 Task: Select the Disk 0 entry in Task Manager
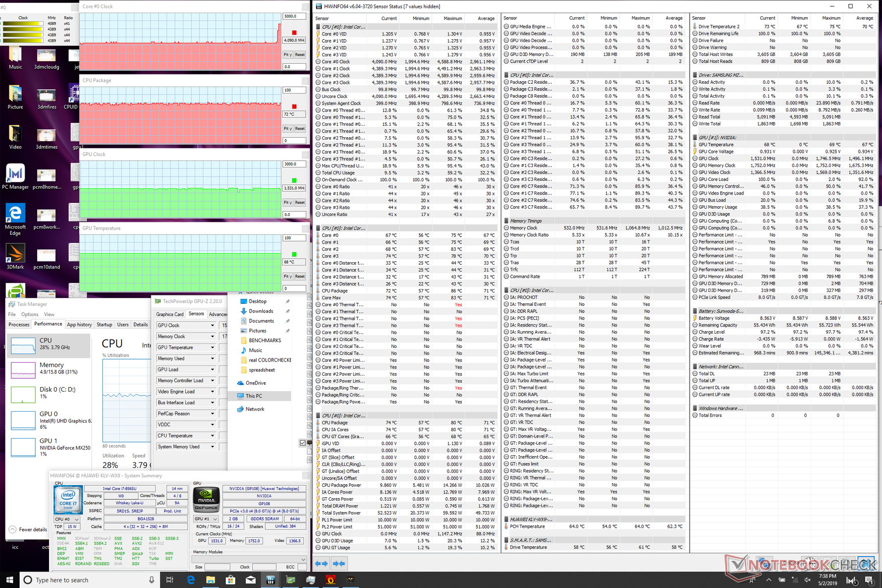click(x=49, y=393)
